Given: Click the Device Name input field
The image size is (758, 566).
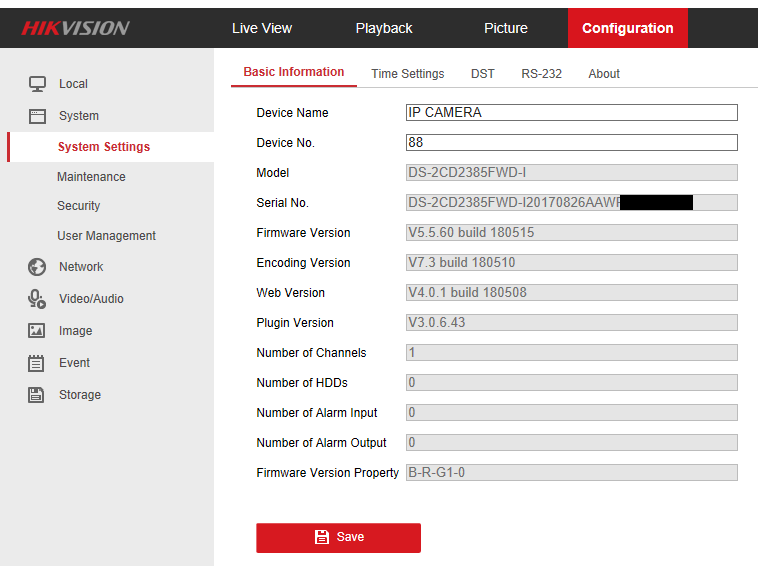Looking at the screenshot, I should [571, 113].
